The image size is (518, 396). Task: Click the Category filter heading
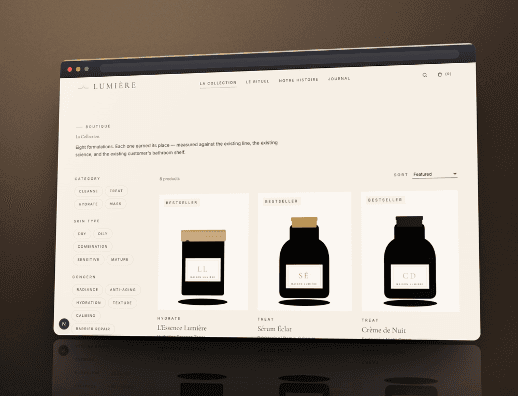[87, 179]
